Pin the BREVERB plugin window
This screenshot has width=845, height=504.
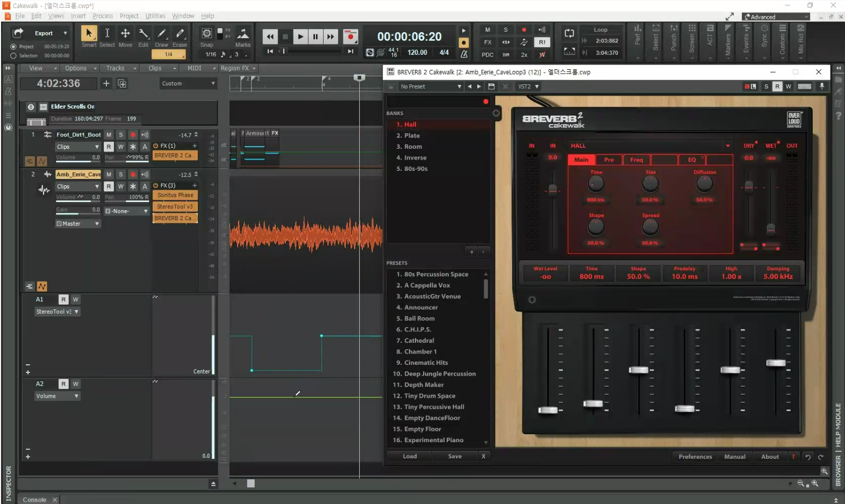click(822, 87)
